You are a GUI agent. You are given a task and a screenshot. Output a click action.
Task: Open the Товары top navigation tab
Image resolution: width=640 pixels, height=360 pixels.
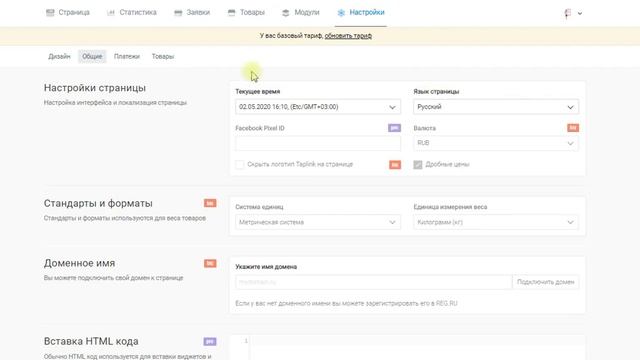pos(247,13)
